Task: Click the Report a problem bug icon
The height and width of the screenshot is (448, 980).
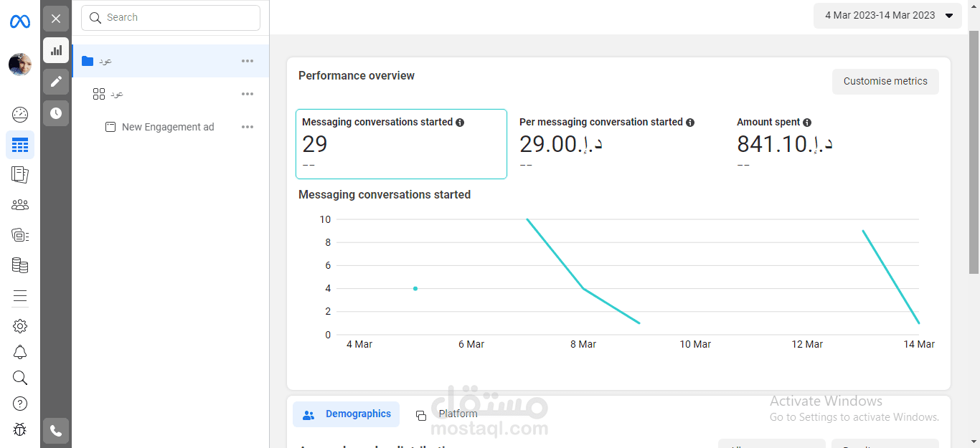Action: coord(20,429)
